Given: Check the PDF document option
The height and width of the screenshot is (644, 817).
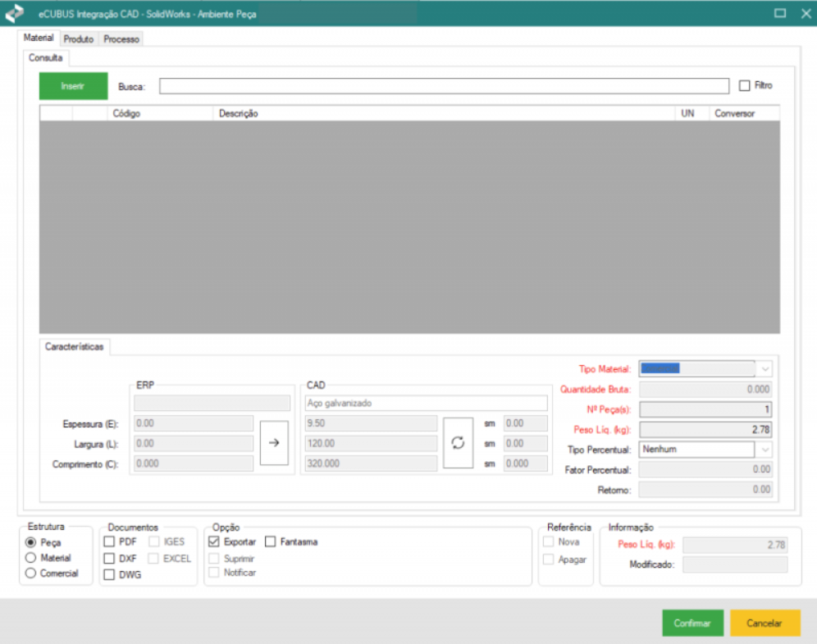Looking at the screenshot, I should pyautogui.click(x=110, y=541).
